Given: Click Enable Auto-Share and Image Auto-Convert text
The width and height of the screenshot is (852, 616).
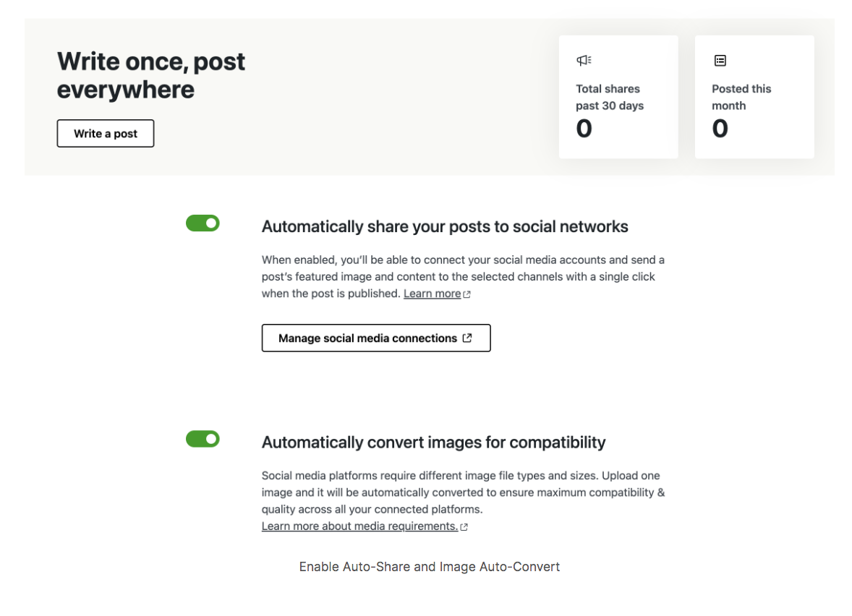Looking at the screenshot, I should (x=429, y=566).
